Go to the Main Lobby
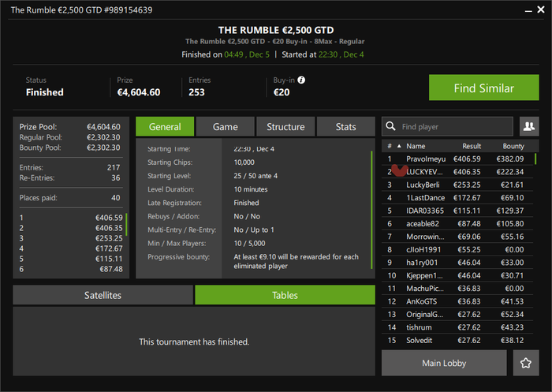552x392 pixels. point(444,363)
